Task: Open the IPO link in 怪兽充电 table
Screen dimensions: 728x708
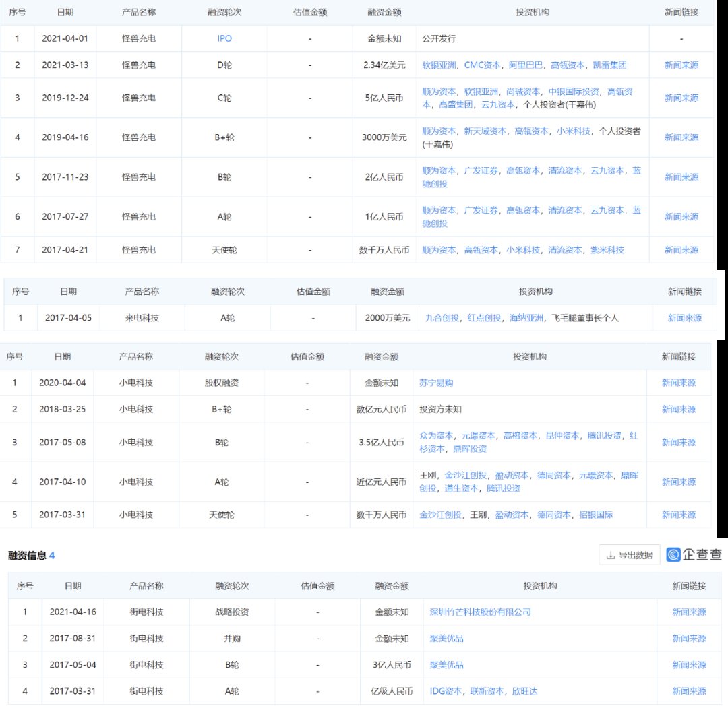Action: point(224,38)
